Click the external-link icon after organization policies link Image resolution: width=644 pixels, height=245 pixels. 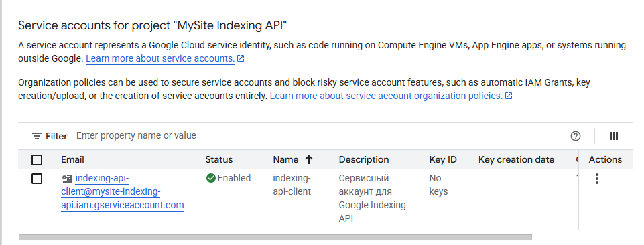(x=509, y=96)
